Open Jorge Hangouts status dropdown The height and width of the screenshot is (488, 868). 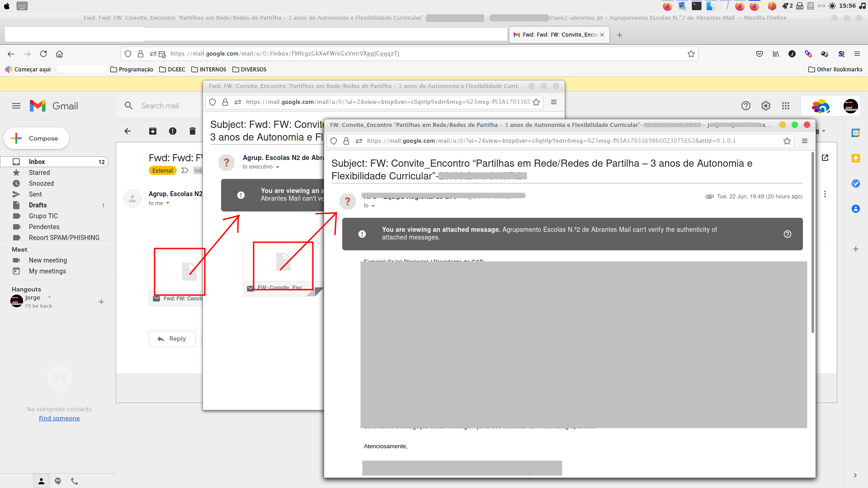[x=50, y=297]
